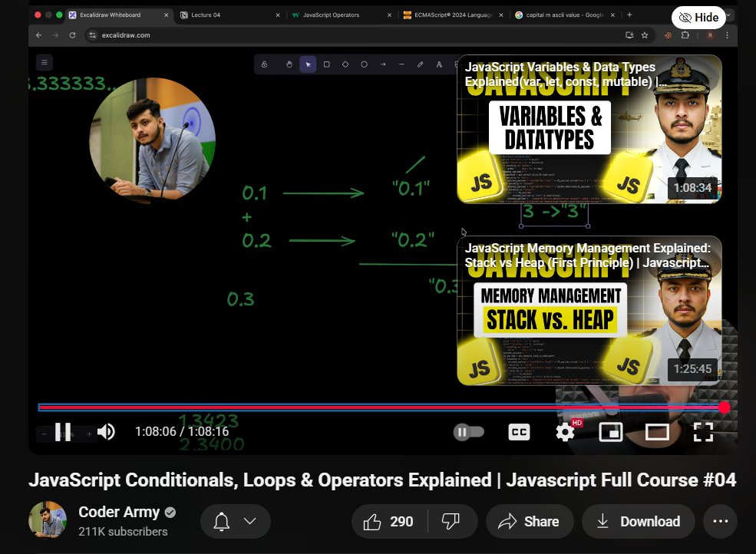
Task: Click the presenter's circular webcam overlay
Action: click(153, 140)
